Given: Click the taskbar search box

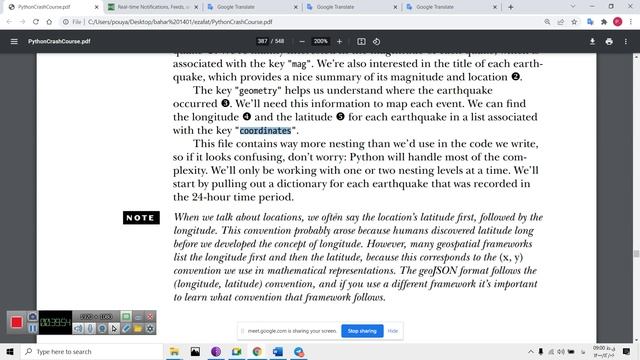Looking at the screenshot, I should (x=92, y=351).
